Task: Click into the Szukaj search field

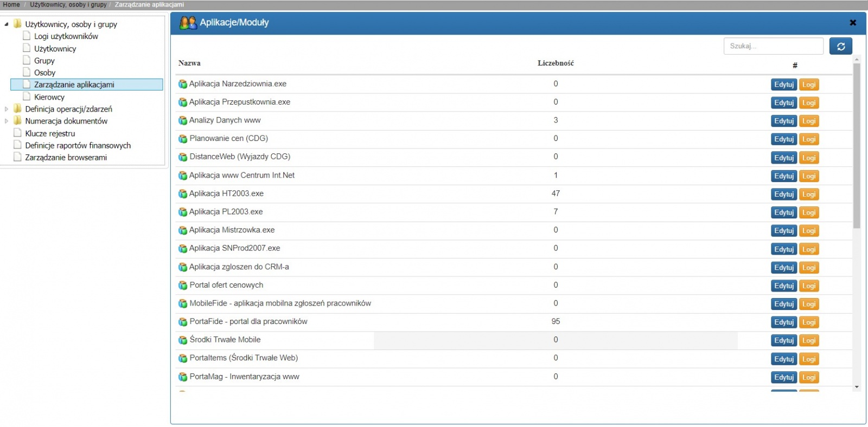Action: (x=773, y=46)
